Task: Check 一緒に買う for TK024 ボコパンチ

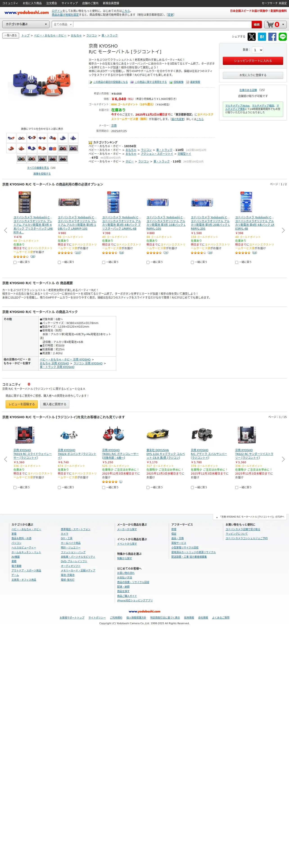Action: (59, 487)
